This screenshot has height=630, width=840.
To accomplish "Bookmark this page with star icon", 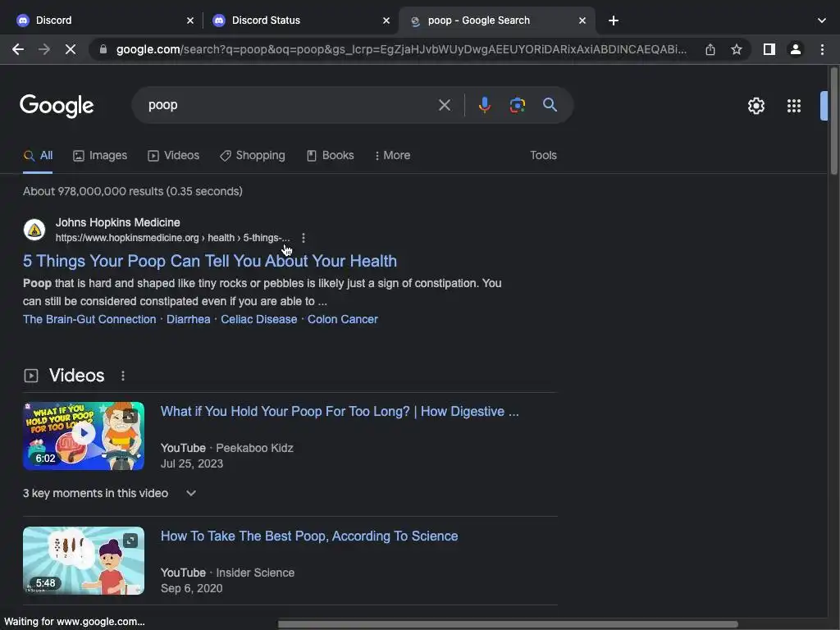I will pos(737,49).
